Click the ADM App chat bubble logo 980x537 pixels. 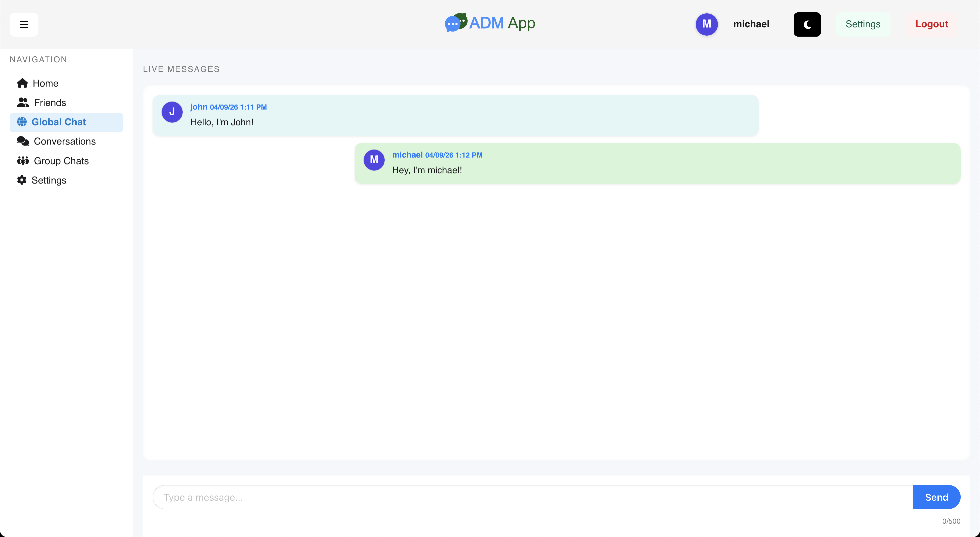coord(456,23)
